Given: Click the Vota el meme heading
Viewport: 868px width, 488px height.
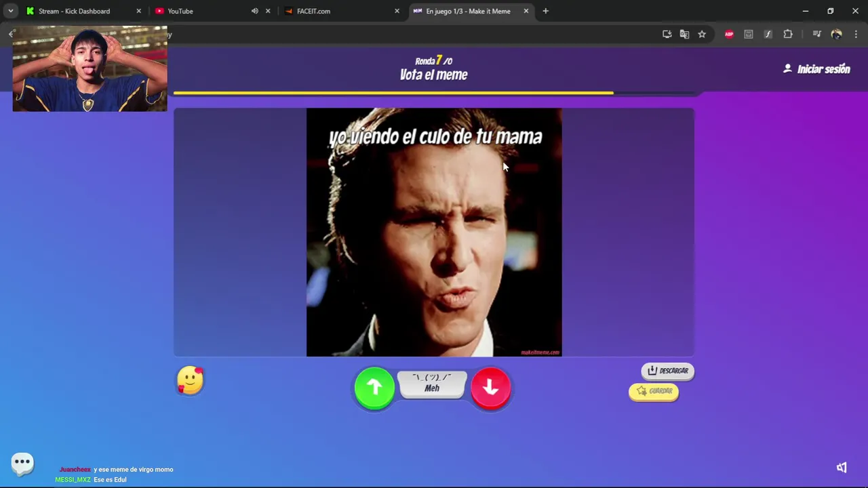Looking at the screenshot, I should pos(433,75).
